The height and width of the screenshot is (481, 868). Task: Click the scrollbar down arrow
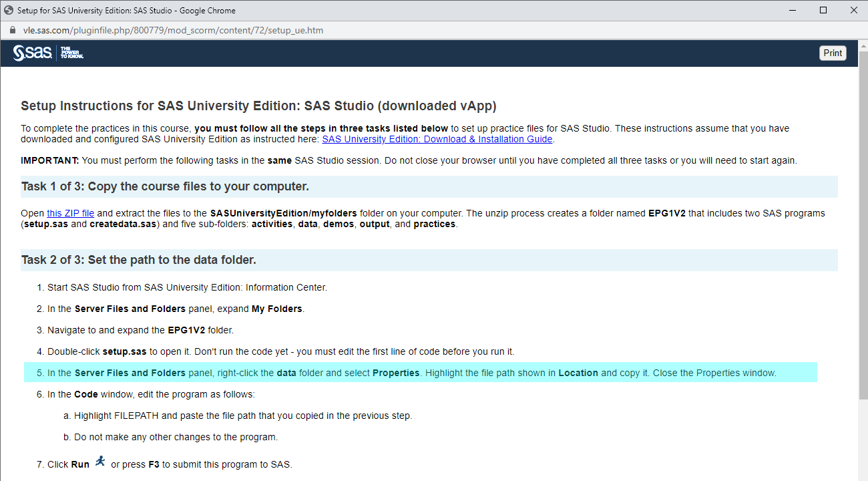(x=862, y=475)
